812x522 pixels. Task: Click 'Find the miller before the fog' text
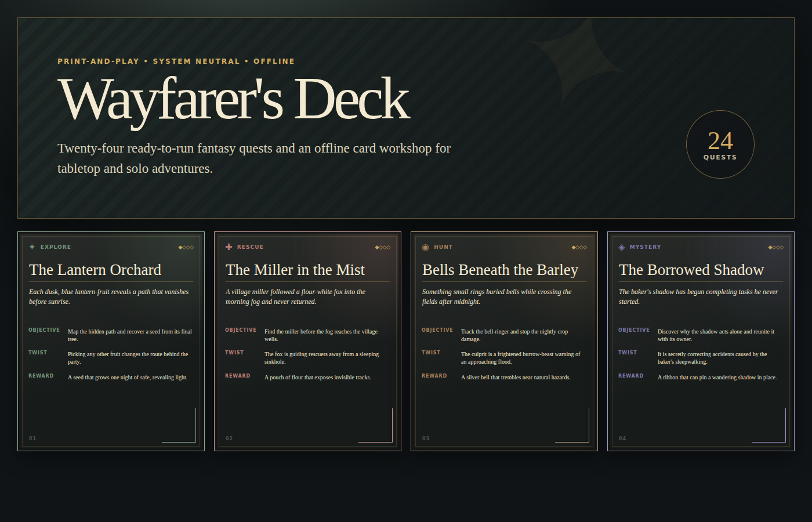[x=321, y=335]
